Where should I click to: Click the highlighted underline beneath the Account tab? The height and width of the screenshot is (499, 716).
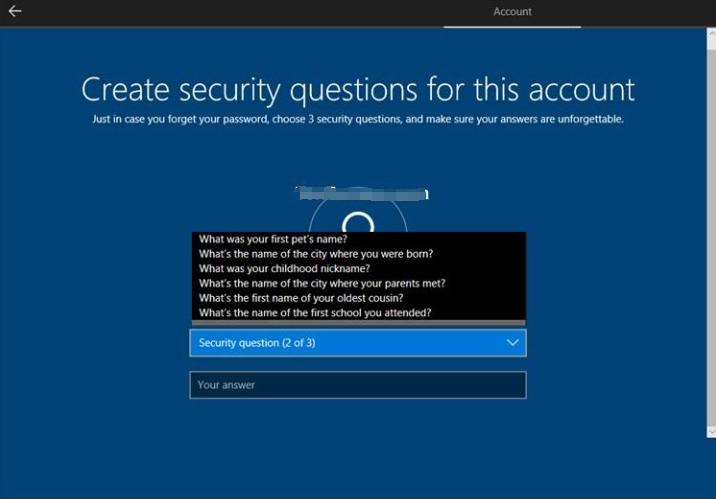pyautogui.click(x=512, y=26)
